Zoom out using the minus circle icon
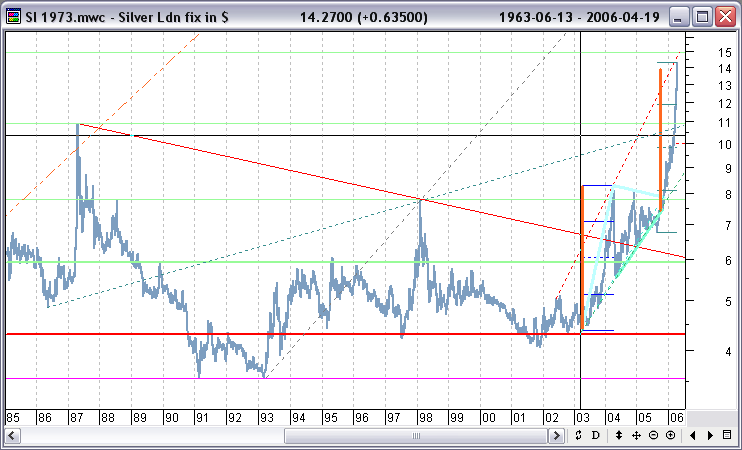The height and width of the screenshot is (450, 742). click(653, 436)
